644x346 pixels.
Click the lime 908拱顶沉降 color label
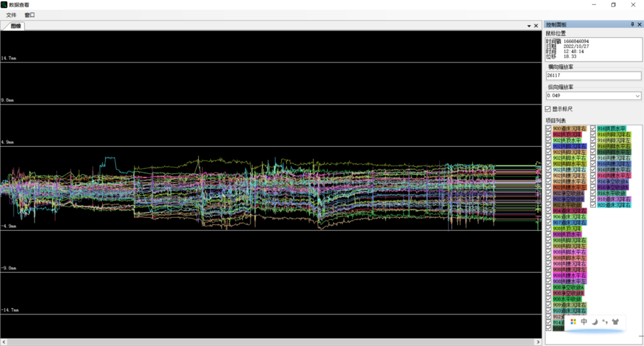(567, 229)
